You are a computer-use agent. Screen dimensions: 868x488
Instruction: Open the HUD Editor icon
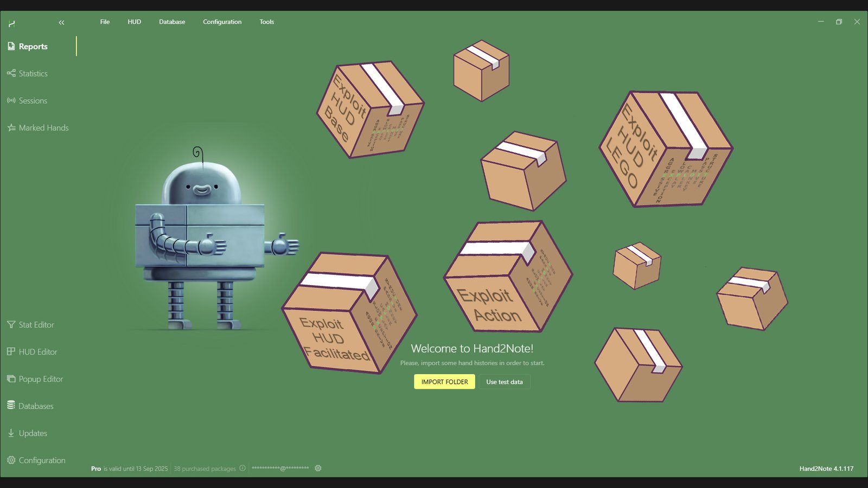coord(11,352)
